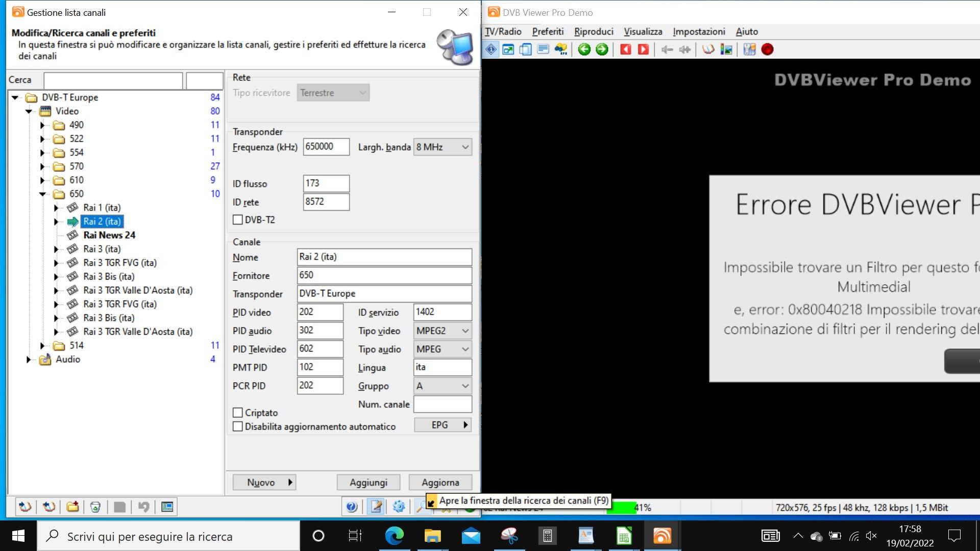Viewport: 980px width, 551px height.
Task: Open the Largh. banda dropdown
Action: click(443, 147)
